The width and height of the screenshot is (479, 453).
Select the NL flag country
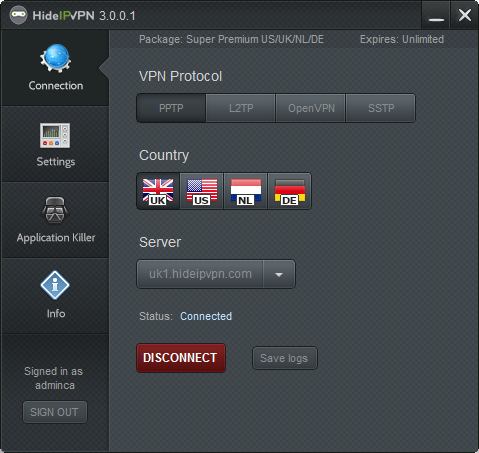pyautogui.click(x=246, y=191)
